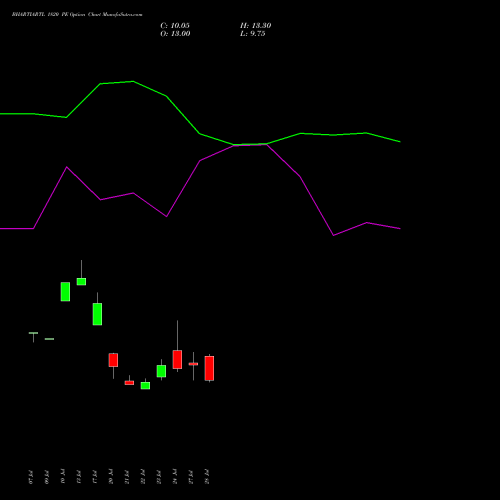Viewport: 500px width, 500px height.
Task: Click the '20 Jul' date axis label
Action: 111,477
